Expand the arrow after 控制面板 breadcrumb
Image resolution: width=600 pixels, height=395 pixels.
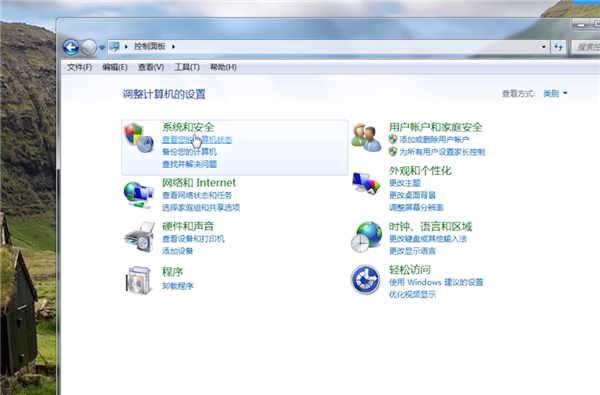[173, 47]
